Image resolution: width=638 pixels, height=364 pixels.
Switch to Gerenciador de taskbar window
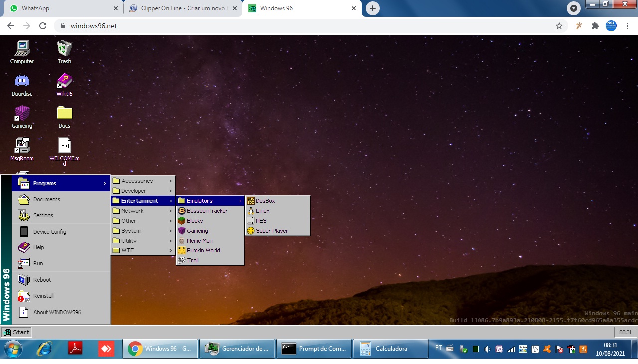[x=237, y=349]
